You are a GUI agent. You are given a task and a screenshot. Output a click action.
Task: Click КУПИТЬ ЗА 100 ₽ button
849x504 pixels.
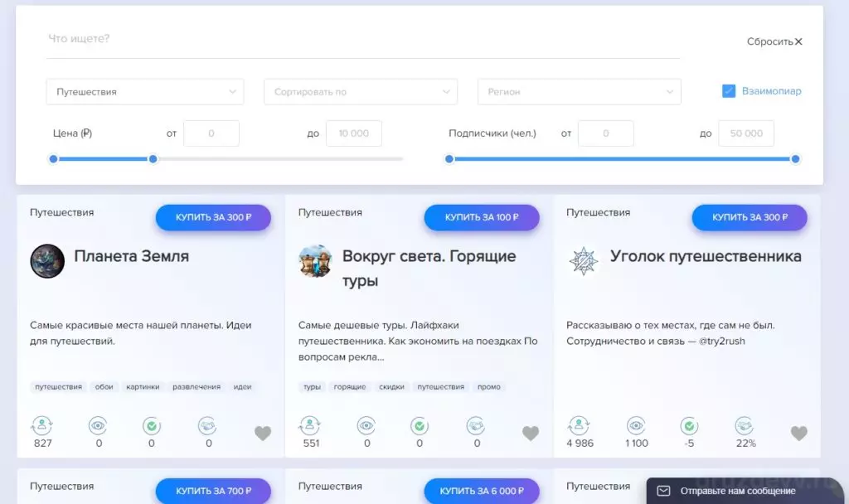(482, 217)
